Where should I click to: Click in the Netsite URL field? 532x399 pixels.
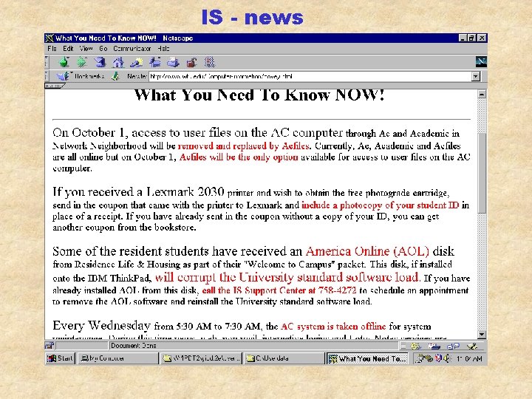coord(310,77)
